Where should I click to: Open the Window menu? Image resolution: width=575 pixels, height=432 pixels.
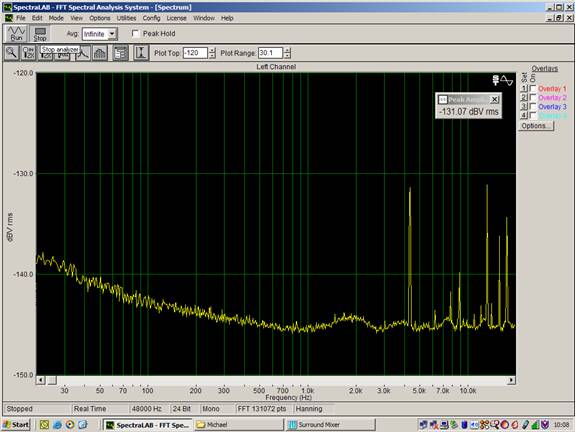(x=204, y=18)
